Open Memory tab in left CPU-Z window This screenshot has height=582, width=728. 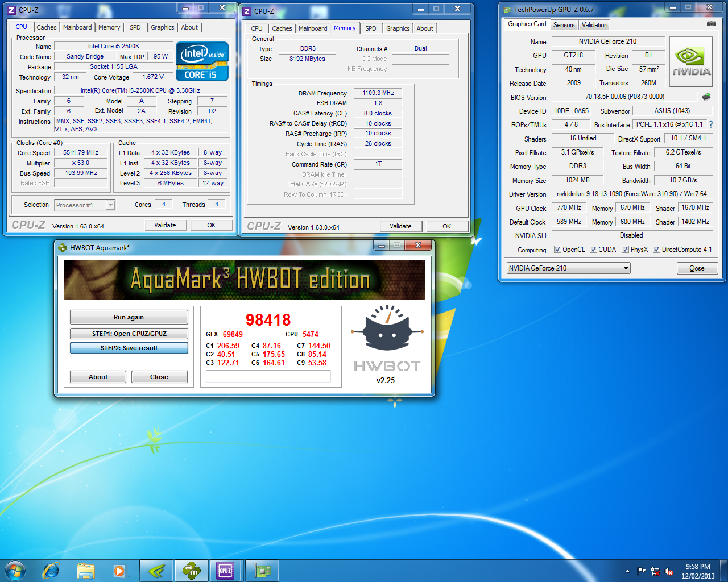tap(109, 27)
